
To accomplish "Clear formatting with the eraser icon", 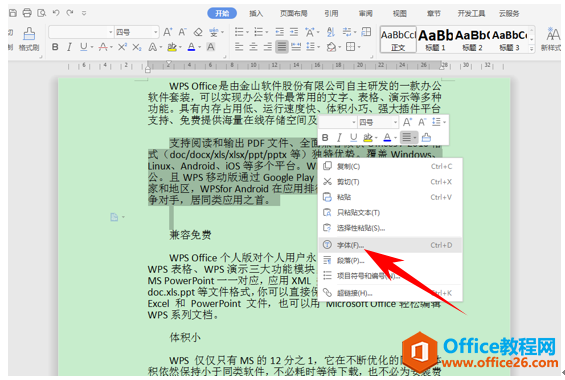I will (197, 32).
